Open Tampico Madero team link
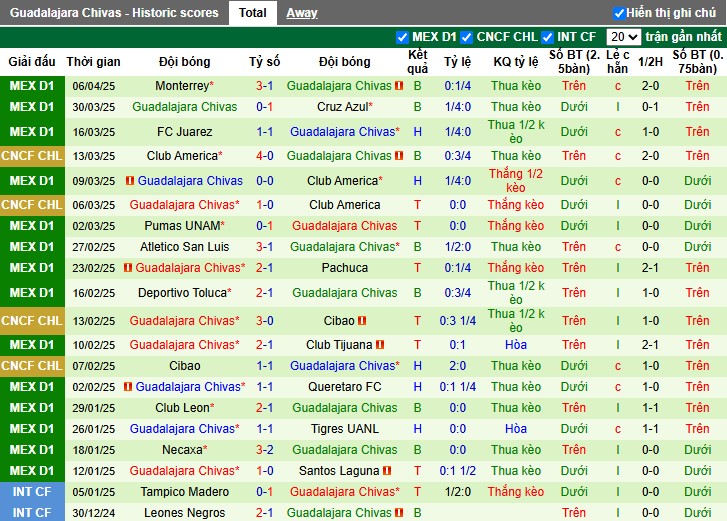 [x=185, y=492]
